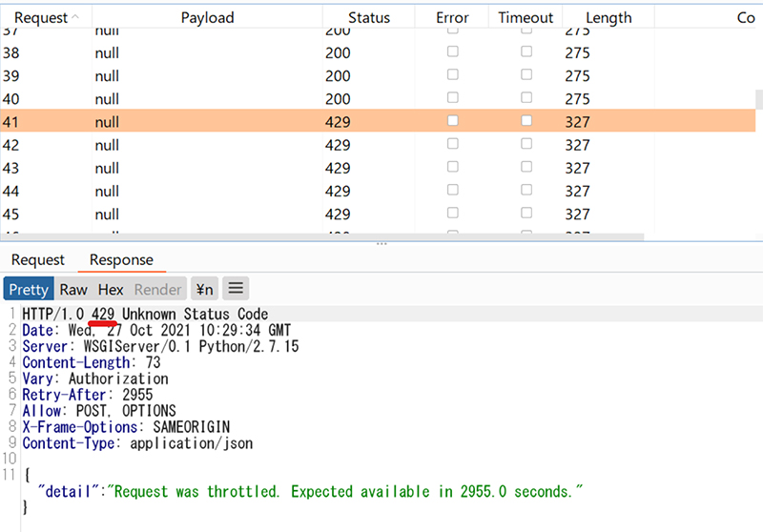Sort results by Status column header
The width and height of the screenshot is (763, 532).
[369, 17]
